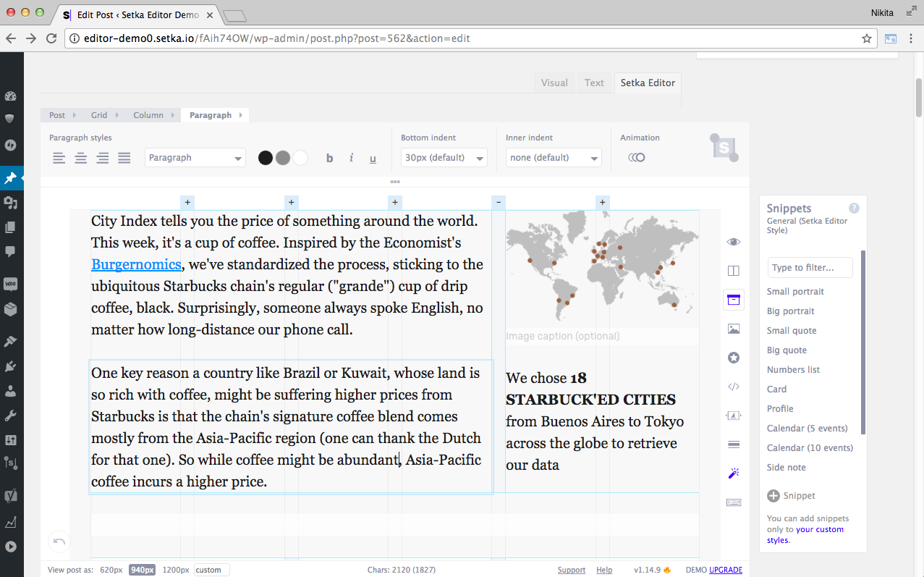Open the WordPress Dashboard sidebar icon
The image size is (924, 577).
click(10, 96)
